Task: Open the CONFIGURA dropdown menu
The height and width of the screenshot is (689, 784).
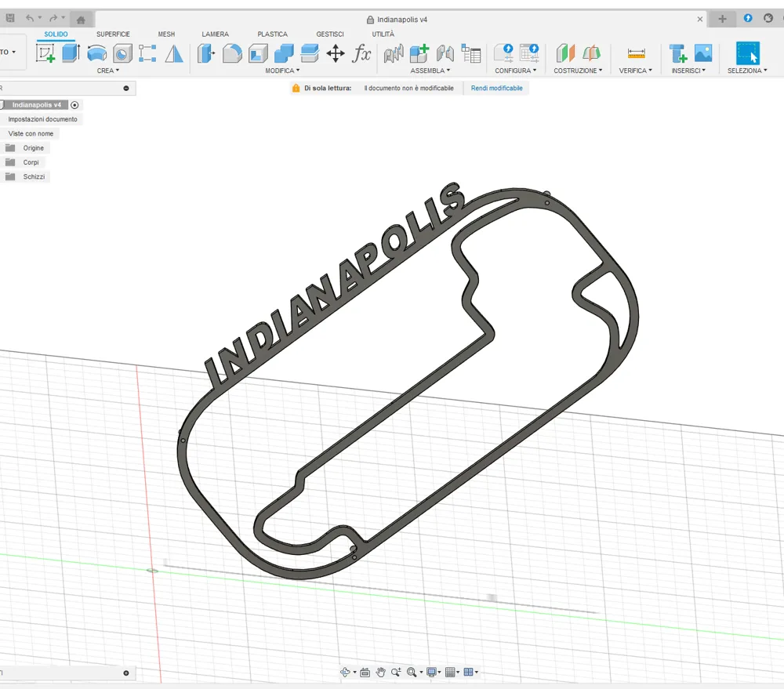Action: click(x=516, y=71)
